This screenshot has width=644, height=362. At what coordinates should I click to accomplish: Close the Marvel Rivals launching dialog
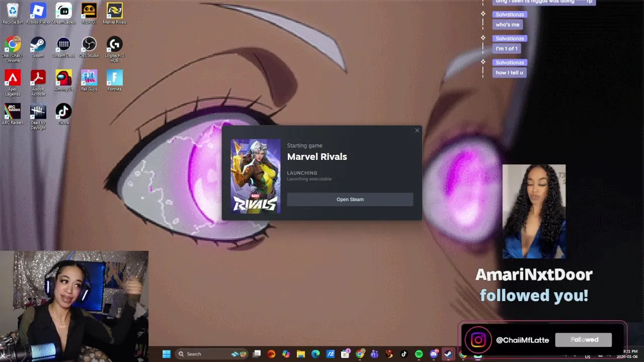point(417,131)
